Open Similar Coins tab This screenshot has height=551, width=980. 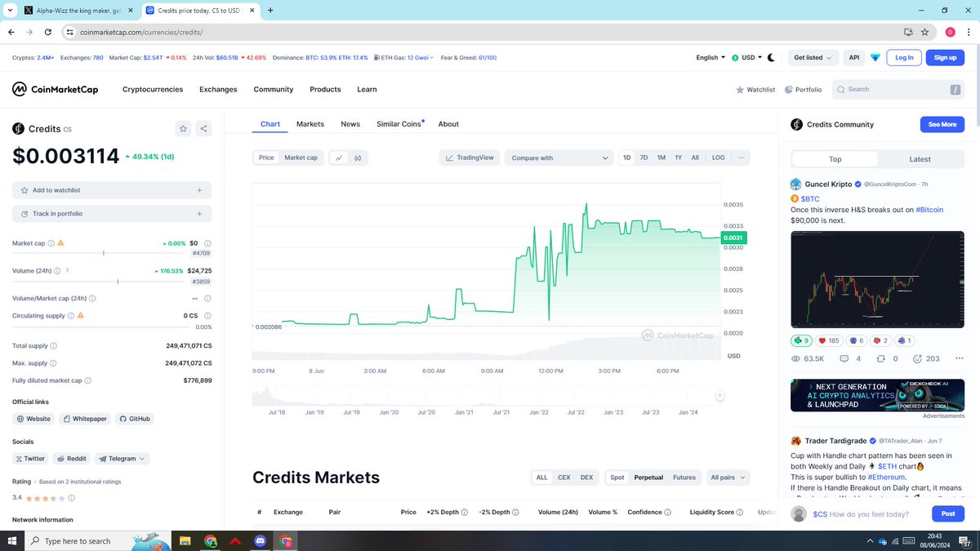(399, 124)
